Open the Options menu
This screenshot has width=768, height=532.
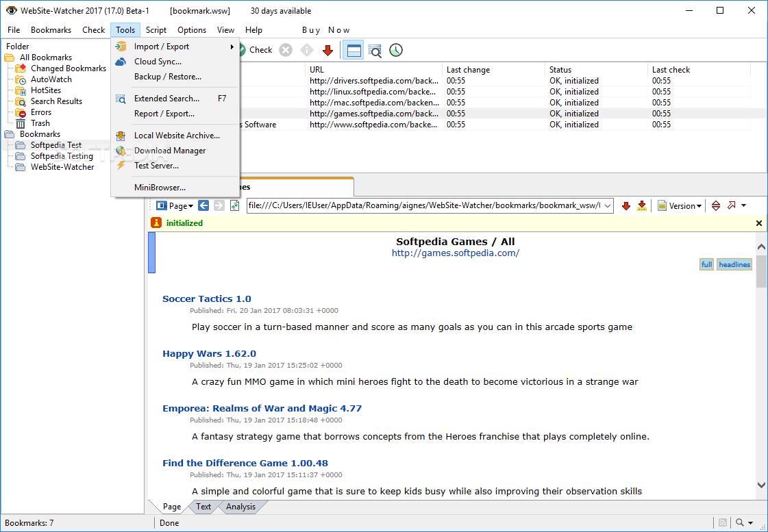click(x=192, y=30)
